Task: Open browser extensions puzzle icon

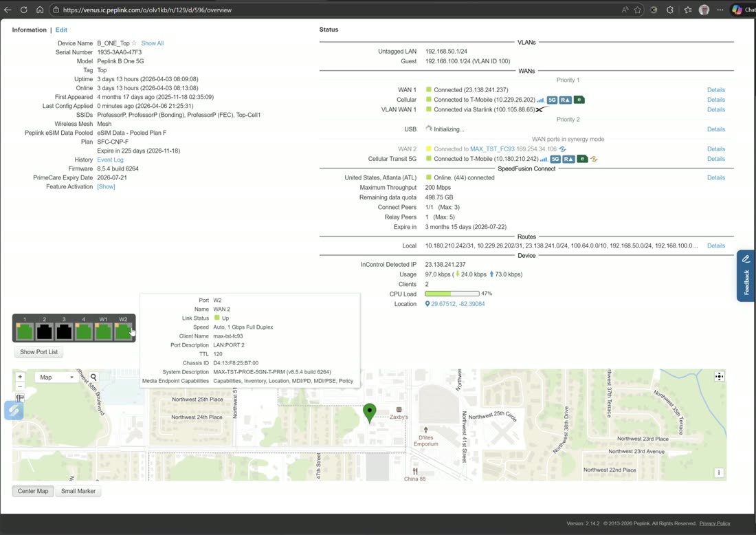Action: pos(669,10)
